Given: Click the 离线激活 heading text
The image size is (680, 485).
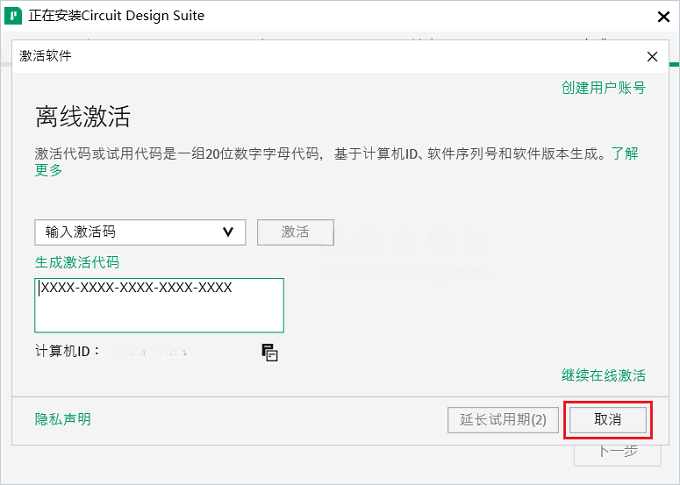Looking at the screenshot, I should click(82, 116).
